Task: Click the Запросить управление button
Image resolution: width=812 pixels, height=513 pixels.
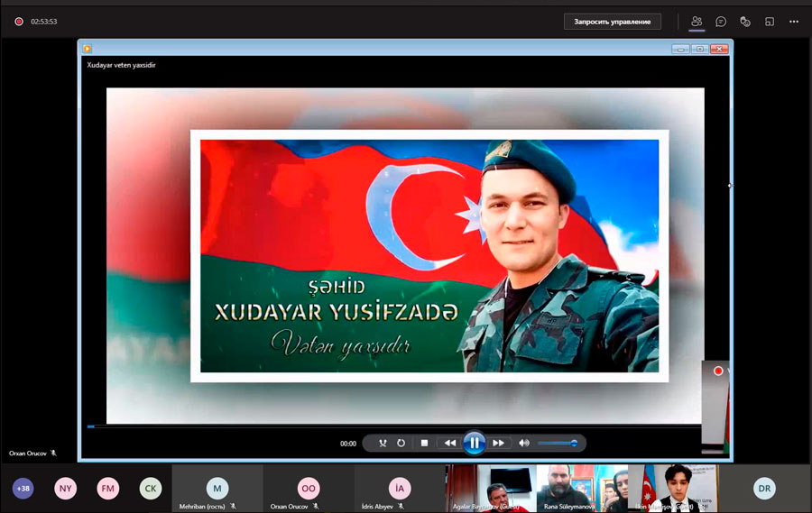Action: pyautogui.click(x=612, y=22)
